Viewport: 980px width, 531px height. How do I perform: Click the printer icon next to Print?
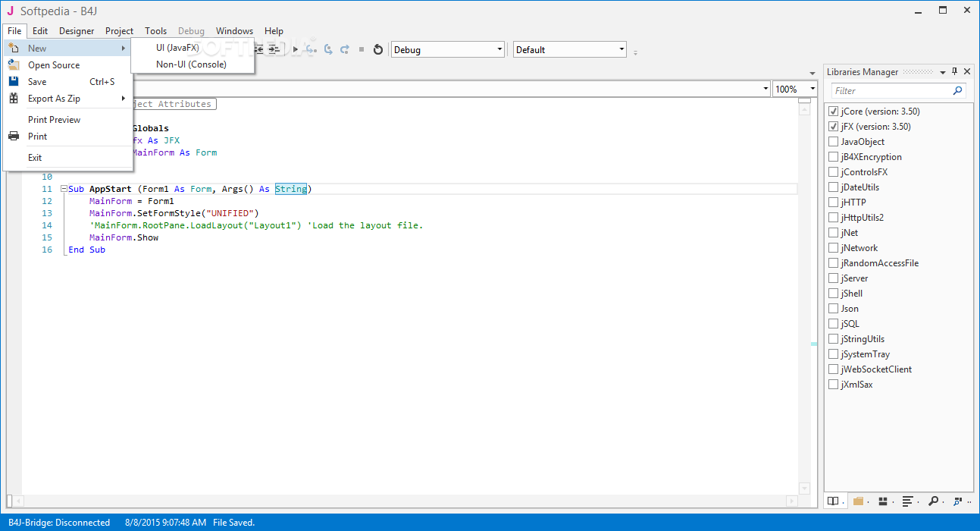tap(13, 136)
